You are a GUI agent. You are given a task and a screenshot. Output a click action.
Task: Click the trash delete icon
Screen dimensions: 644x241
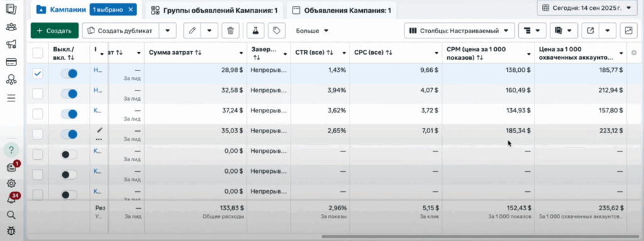point(231,30)
